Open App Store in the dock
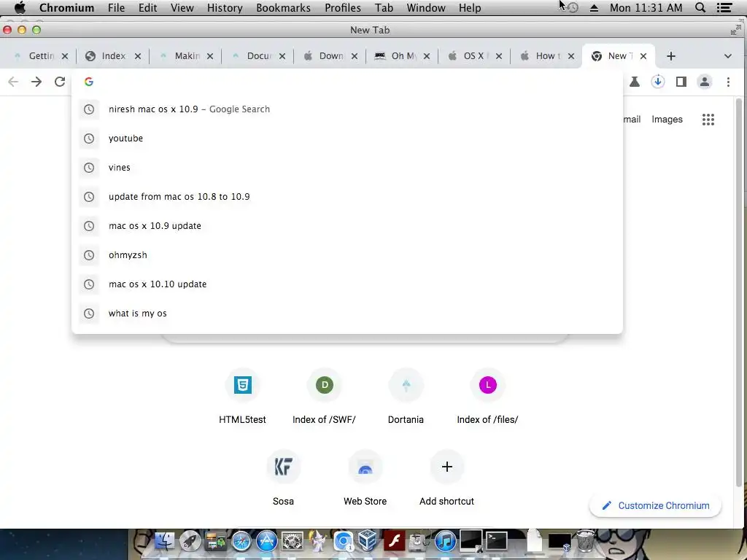The image size is (747, 560). [267, 542]
